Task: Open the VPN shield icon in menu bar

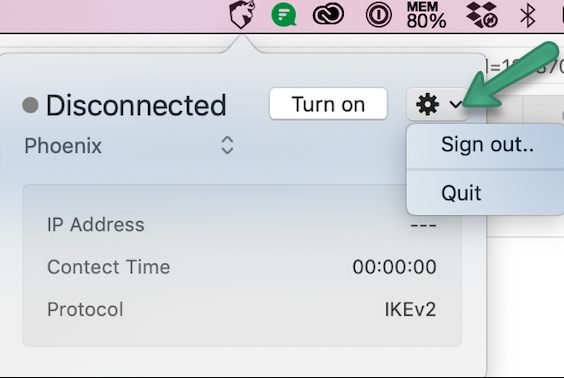Action: point(242,14)
